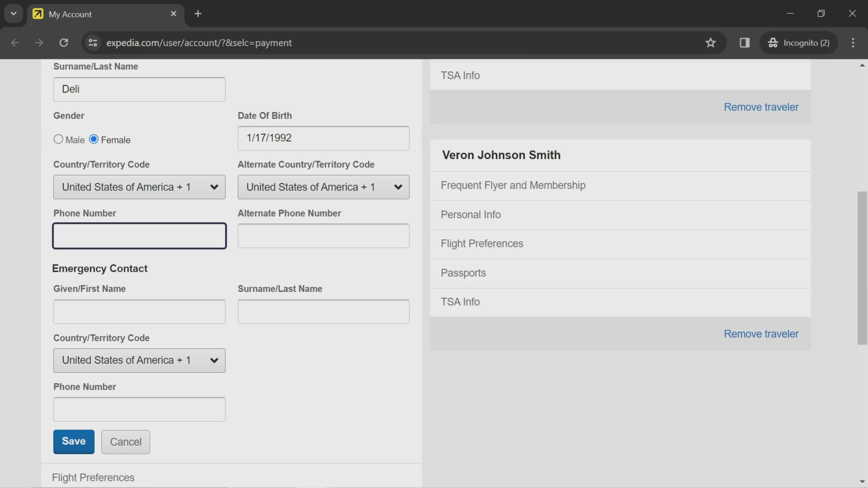Open Veron's TSA Info section
The width and height of the screenshot is (868, 488).
620,302
